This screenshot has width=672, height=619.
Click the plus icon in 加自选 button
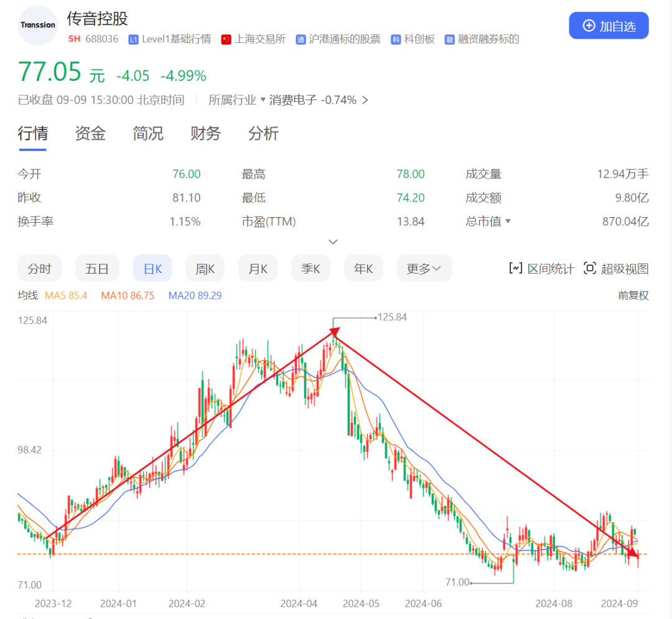pyautogui.click(x=589, y=26)
